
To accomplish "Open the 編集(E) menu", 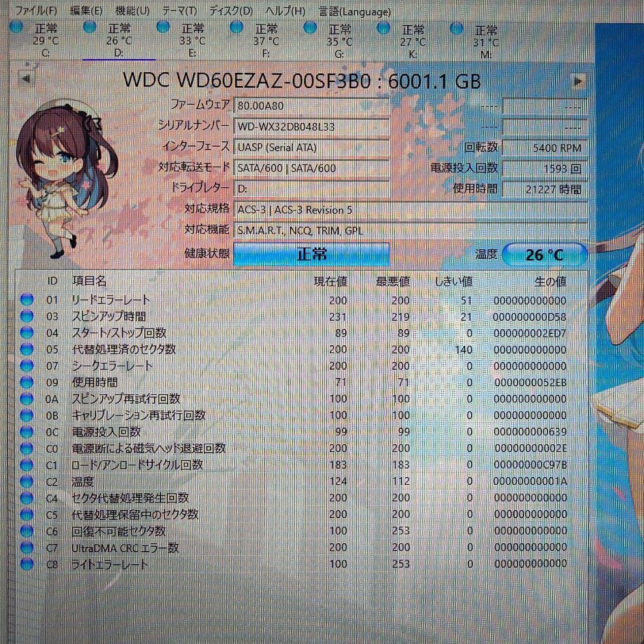I will [86, 10].
